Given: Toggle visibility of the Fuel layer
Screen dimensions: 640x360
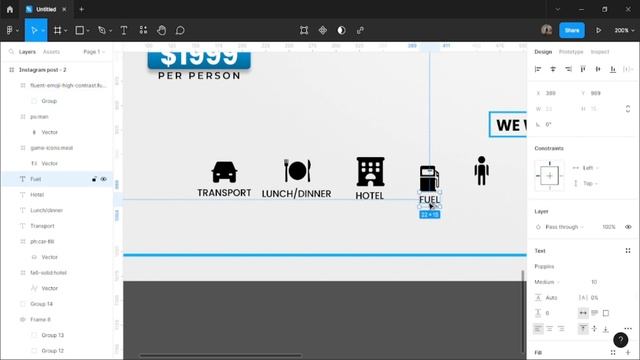Looking at the screenshot, I should tap(104, 179).
